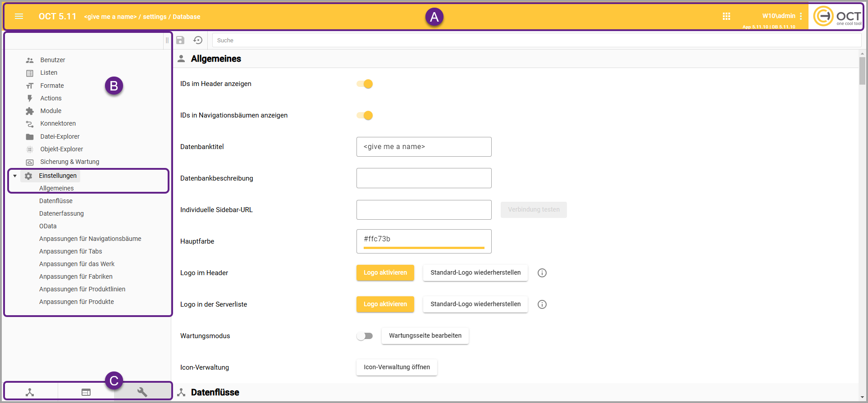Click the Hauptfarbe color field
The width and height of the screenshot is (868, 403).
pyautogui.click(x=424, y=239)
